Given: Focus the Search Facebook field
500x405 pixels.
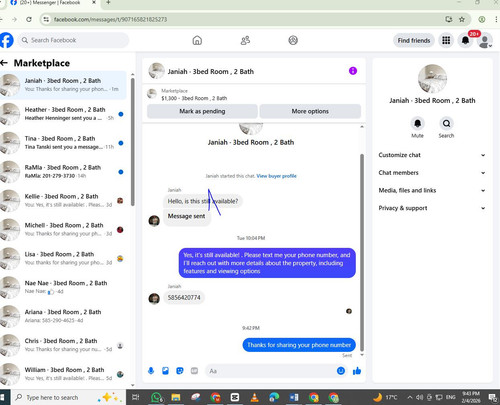Looking at the screenshot, I should pos(73,40).
